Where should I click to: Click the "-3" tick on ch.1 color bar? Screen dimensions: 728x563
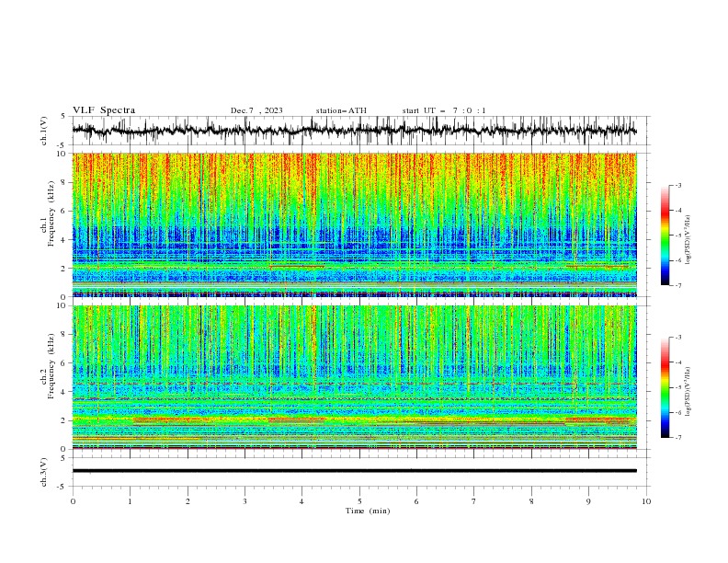(x=677, y=185)
